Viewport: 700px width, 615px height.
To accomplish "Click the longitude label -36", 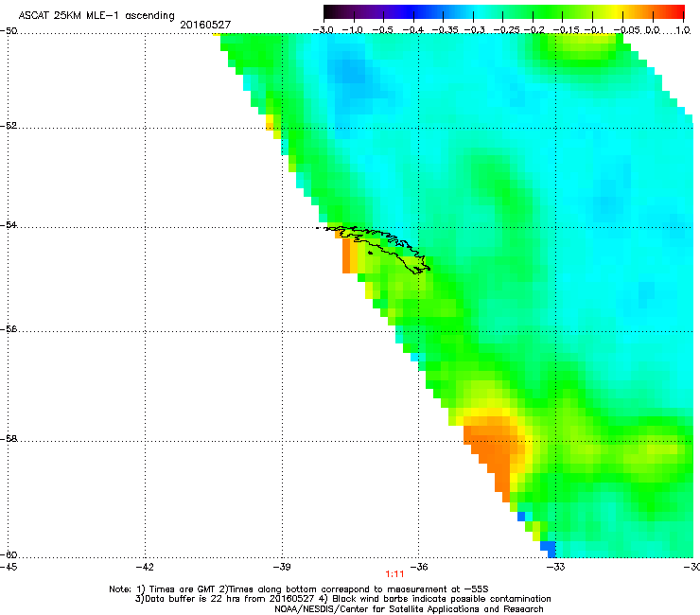I will (419, 567).
